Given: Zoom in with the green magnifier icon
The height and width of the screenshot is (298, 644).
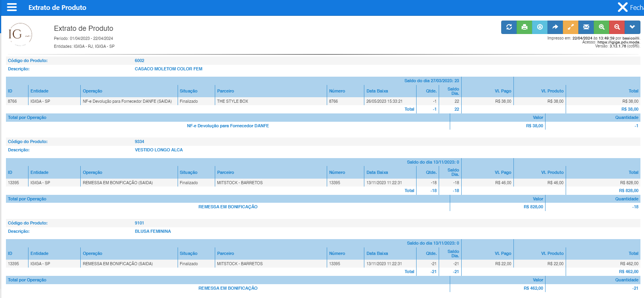Looking at the screenshot, I should (602, 27).
